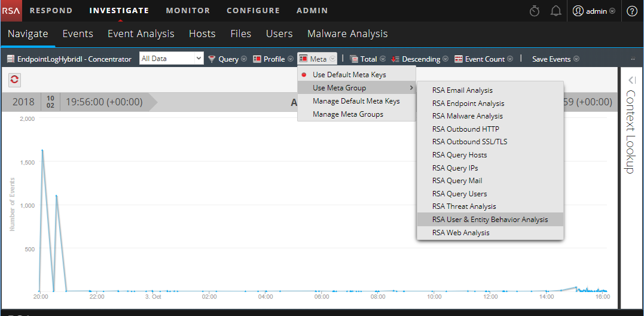Viewport: 644px width, 316px height.
Task: Switch to the Files tab
Action: pos(241,34)
